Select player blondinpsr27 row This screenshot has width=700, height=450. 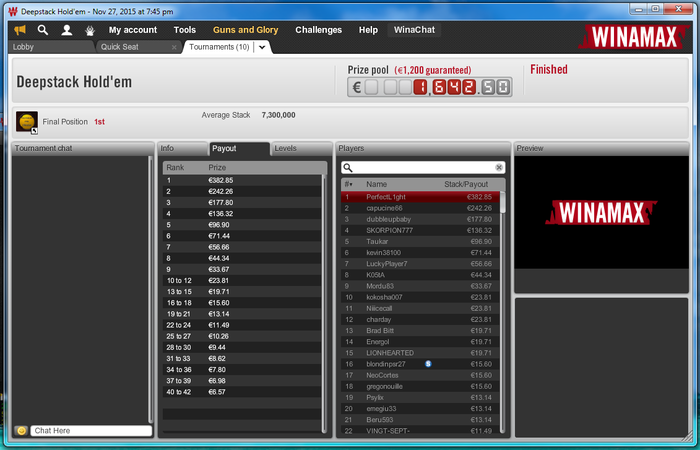[420, 364]
